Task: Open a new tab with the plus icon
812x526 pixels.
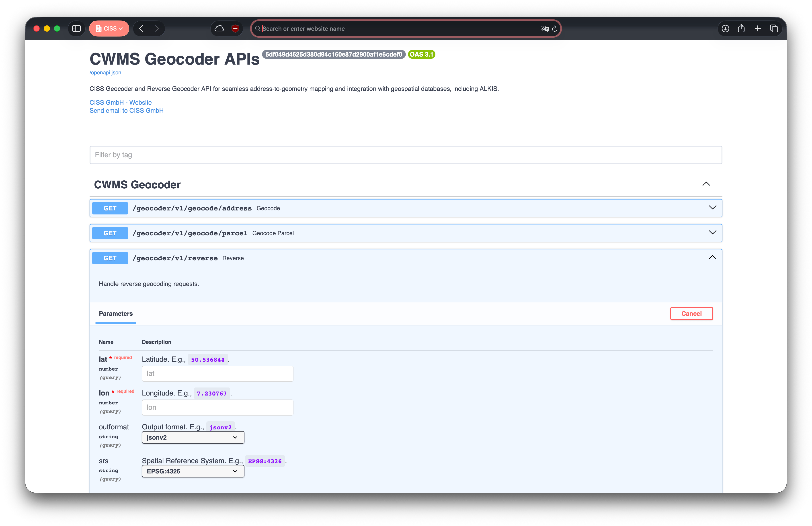Action: click(x=758, y=28)
